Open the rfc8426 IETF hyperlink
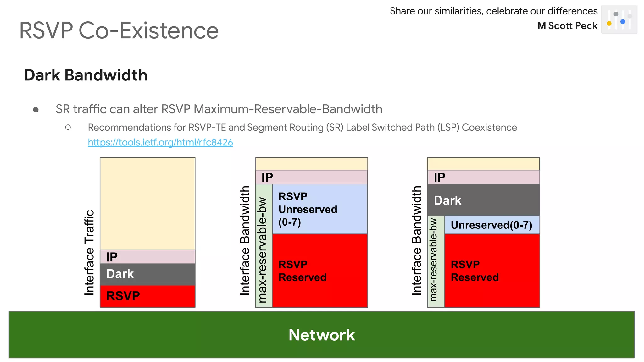Viewport: 644px width, 362px height. point(160,142)
